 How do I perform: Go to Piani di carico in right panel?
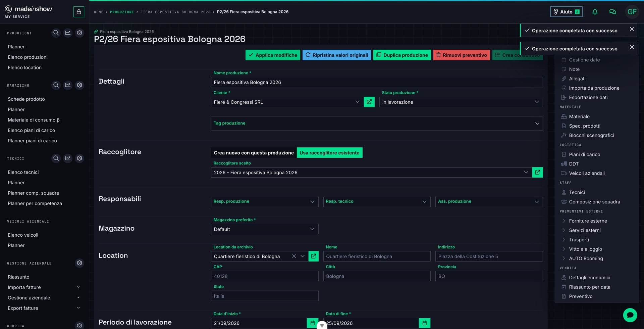point(584,154)
